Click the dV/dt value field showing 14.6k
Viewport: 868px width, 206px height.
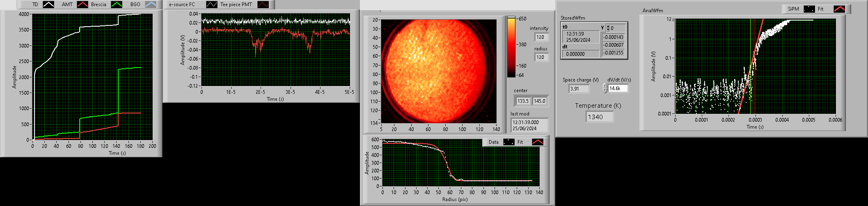point(618,88)
